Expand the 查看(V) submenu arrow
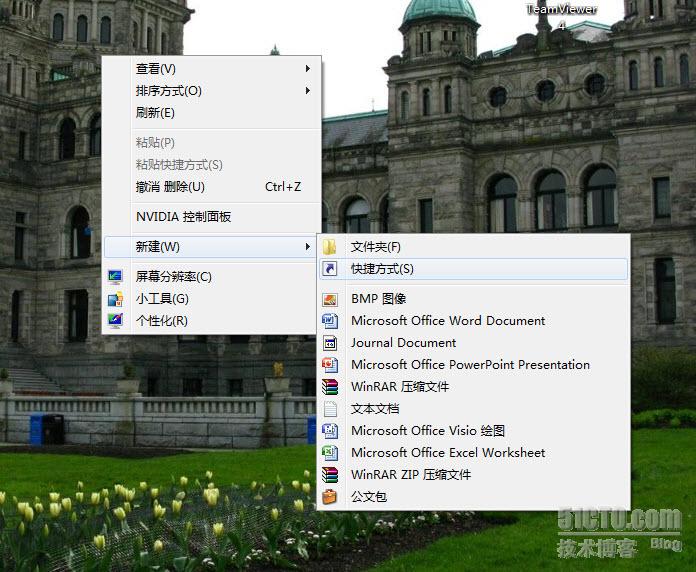The width and height of the screenshot is (696, 572). coord(308,68)
